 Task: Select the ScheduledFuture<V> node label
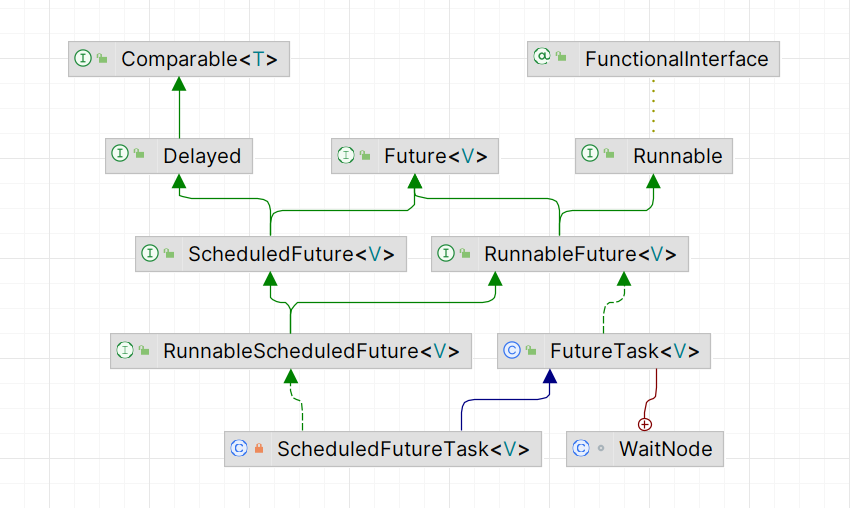[291, 254]
